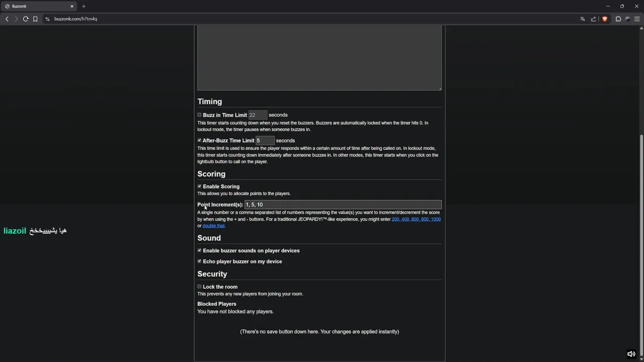The height and width of the screenshot is (362, 644).
Task: Click inside the large text area at top
Action: (319, 58)
